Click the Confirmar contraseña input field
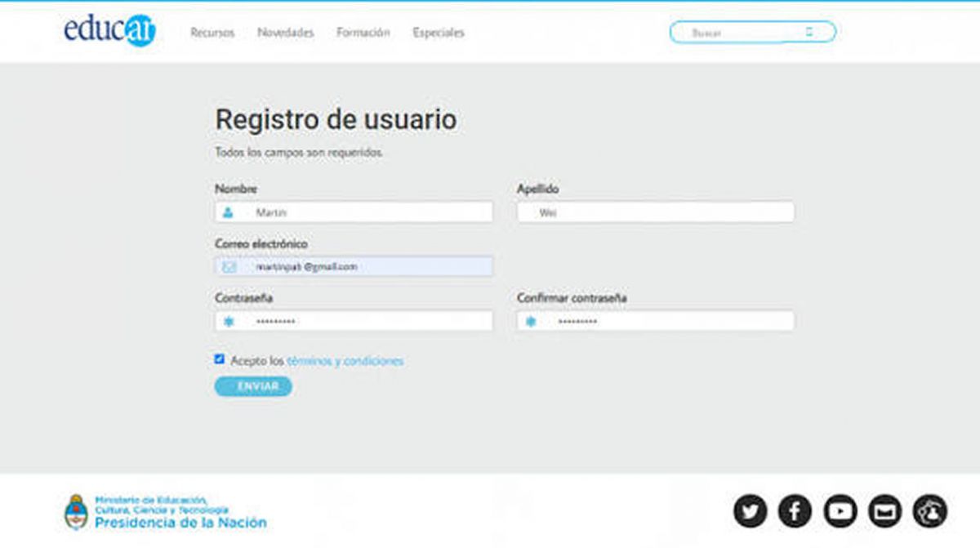This screenshot has height=548, width=980. tap(656, 321)
